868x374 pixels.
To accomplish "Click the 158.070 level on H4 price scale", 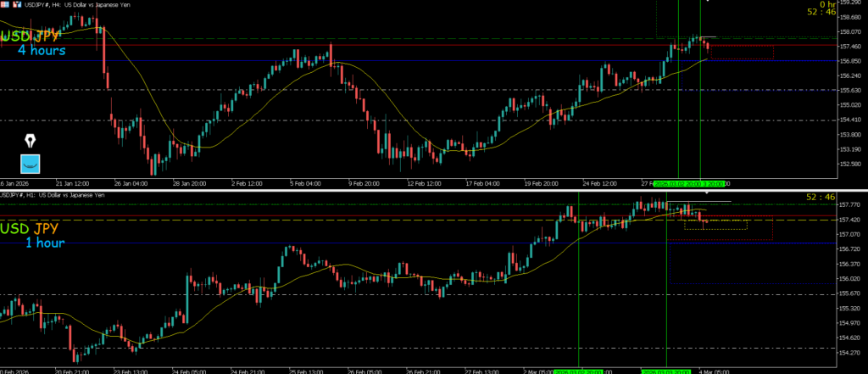I will [x=848, y=32].
